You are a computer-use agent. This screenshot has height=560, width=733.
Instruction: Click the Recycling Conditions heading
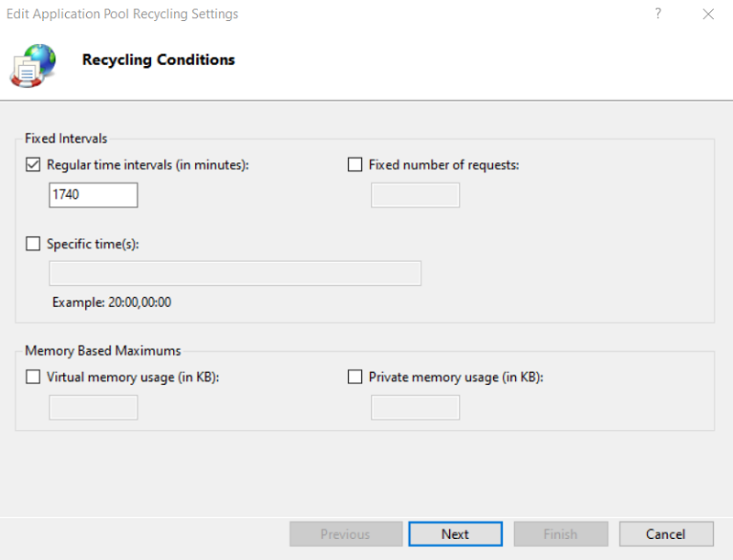[x=157, y=60]
